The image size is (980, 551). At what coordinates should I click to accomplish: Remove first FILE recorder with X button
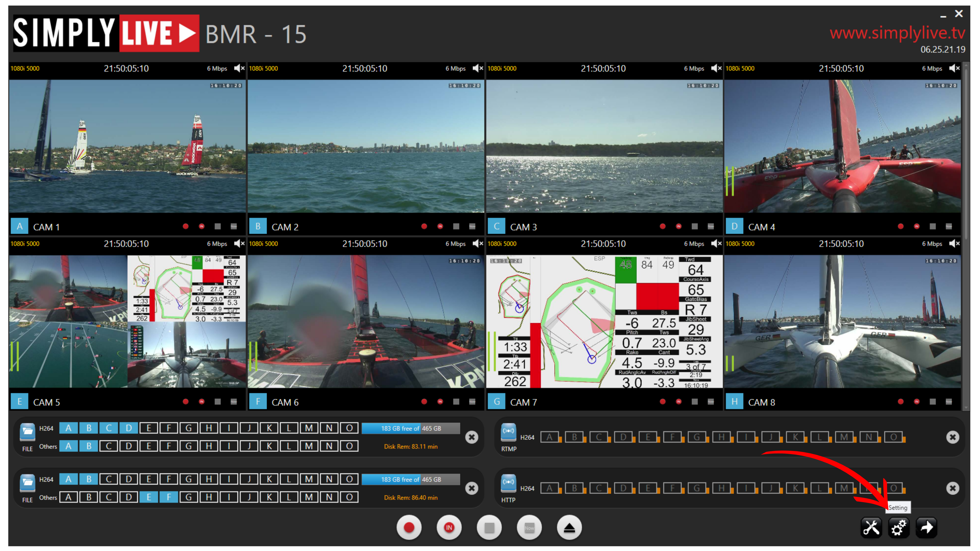point(472,437)
